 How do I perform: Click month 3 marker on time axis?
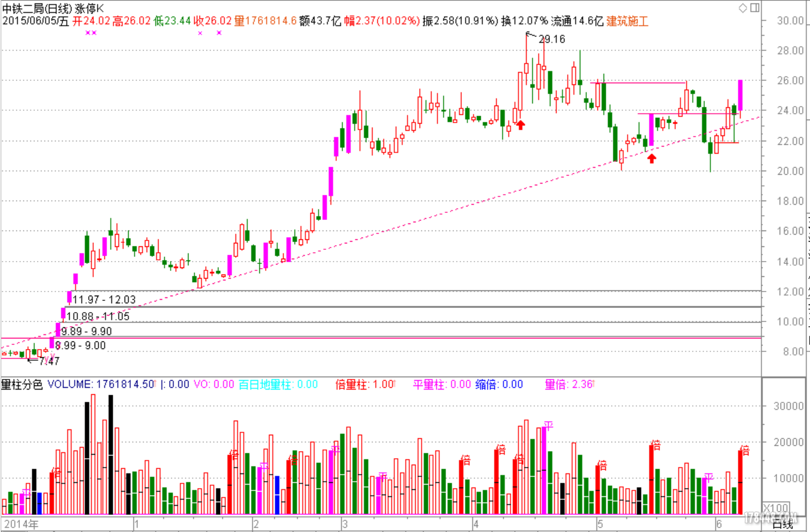tap(345, 524)
